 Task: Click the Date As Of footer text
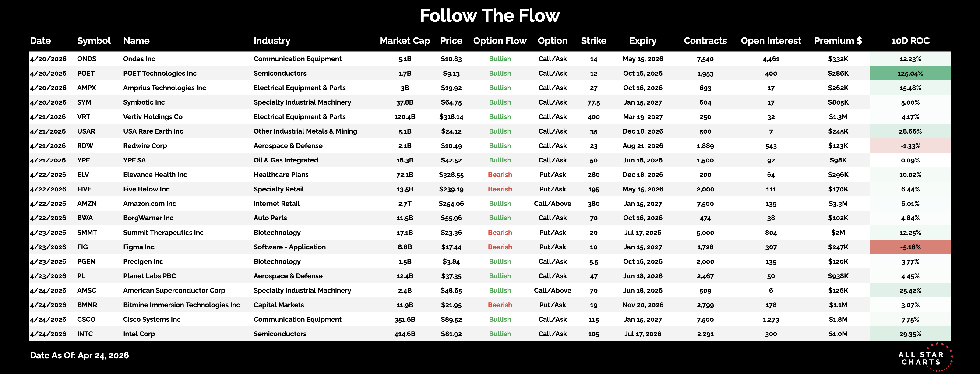(80, 355)
